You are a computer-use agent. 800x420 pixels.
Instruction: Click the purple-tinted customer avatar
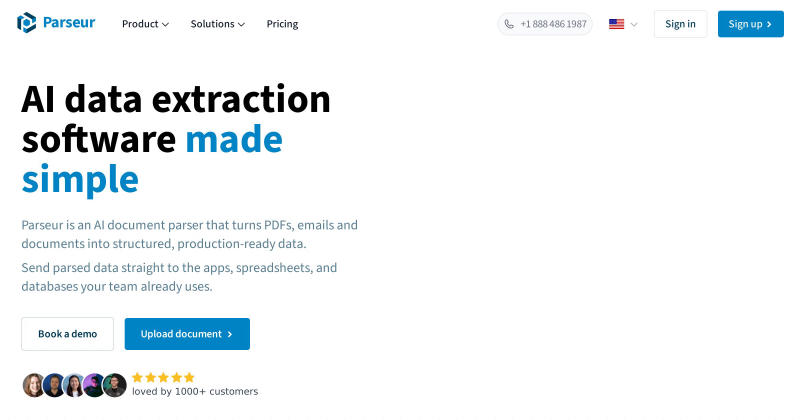click(94, 385)
